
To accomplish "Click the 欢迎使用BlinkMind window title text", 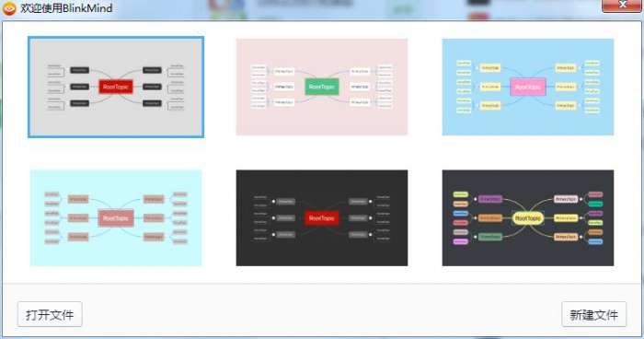I will click(x=66, y=7).
